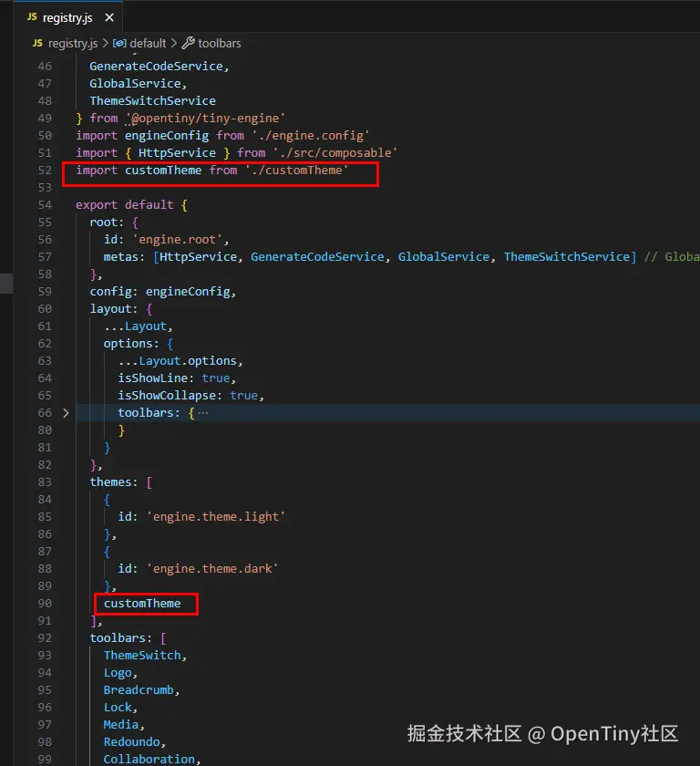
Task: Click ThemeSwitch in toolbars array
Action: [142, 656]
